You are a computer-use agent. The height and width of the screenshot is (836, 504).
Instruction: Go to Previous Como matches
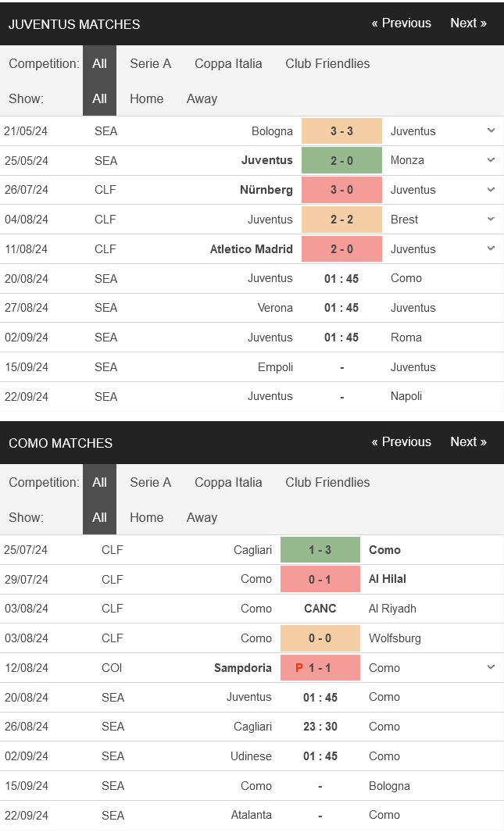coord(401,441)
